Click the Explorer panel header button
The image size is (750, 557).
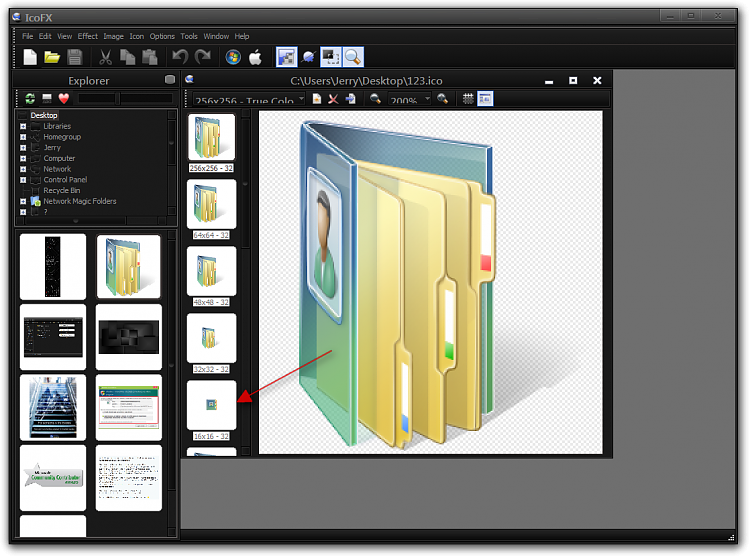pyautogui.click(x=170, y=79)
